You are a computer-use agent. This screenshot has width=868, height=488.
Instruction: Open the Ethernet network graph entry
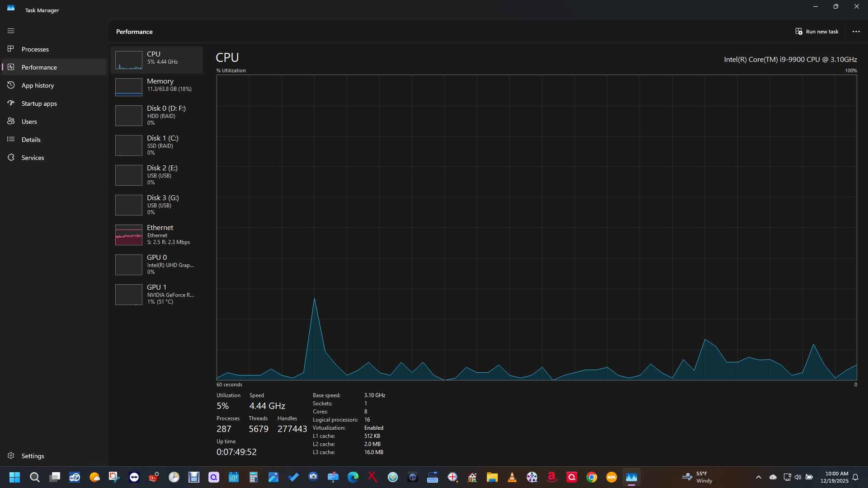(157, 235)
